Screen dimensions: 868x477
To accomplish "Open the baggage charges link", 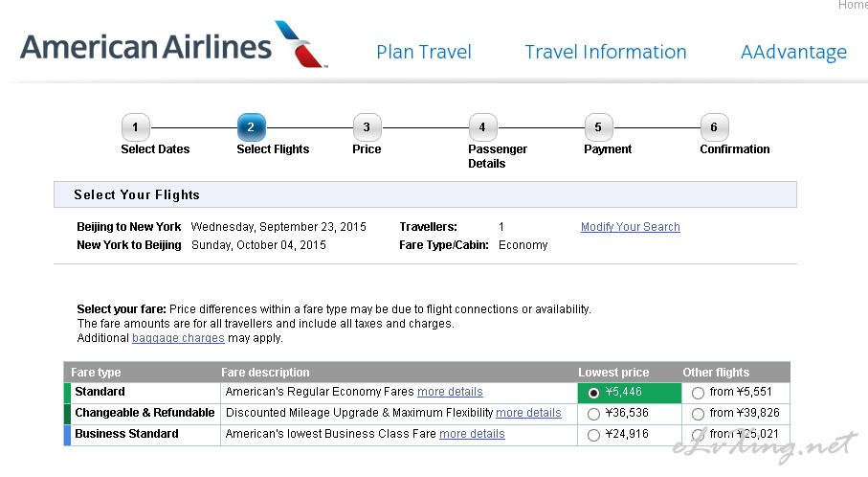I will click(x=178, y=338).
